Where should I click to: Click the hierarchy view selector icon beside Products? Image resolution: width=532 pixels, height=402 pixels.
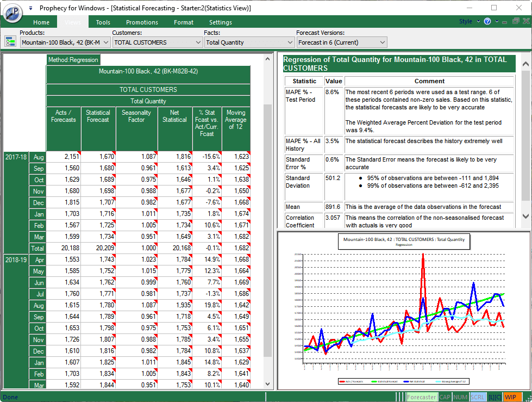[9, 41]
